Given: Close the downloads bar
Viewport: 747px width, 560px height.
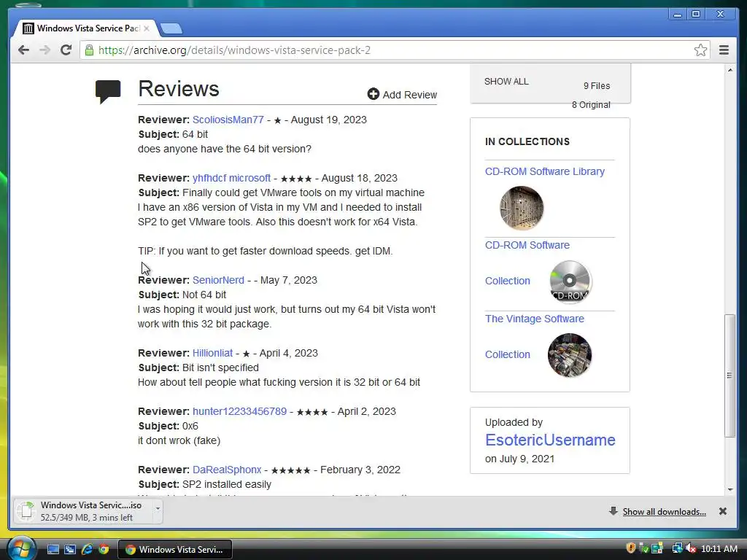Looking at the screenshot, I should click(723, 511).
